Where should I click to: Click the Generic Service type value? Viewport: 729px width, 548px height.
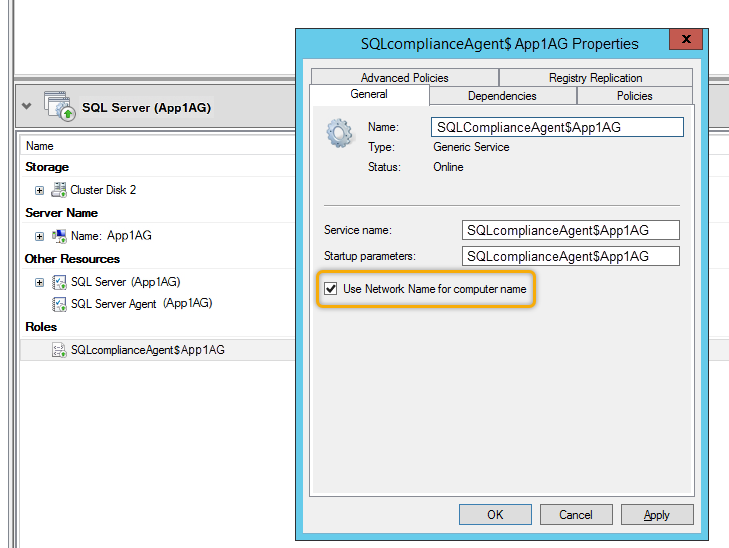click(x=471, y=147)
